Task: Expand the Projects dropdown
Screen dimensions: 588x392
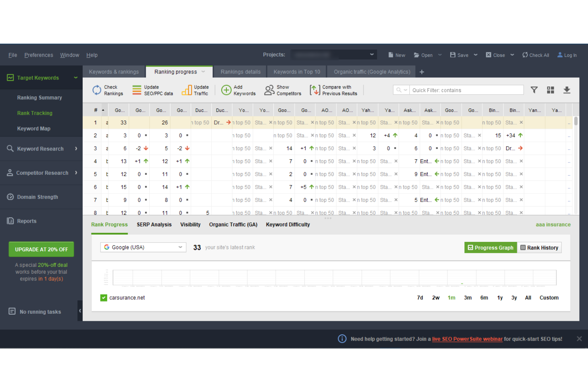Action: coord(371,54)
